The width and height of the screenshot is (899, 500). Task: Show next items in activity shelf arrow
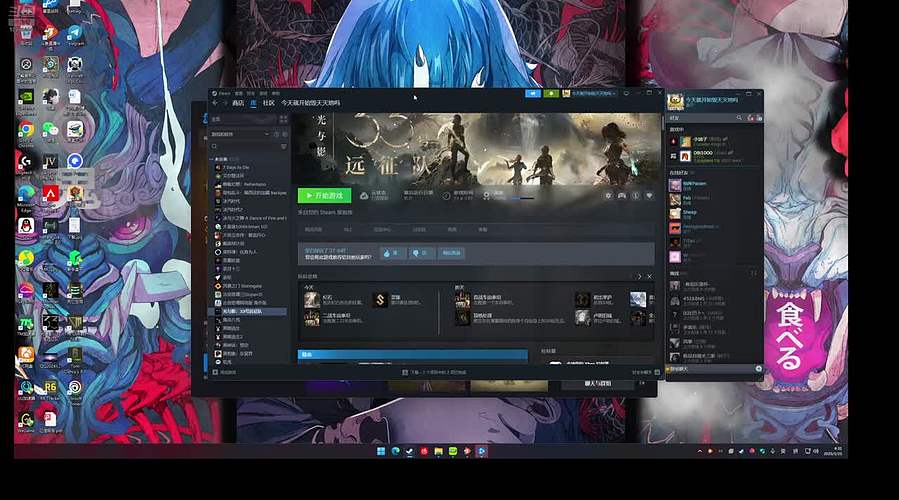(x=640, y=276)
